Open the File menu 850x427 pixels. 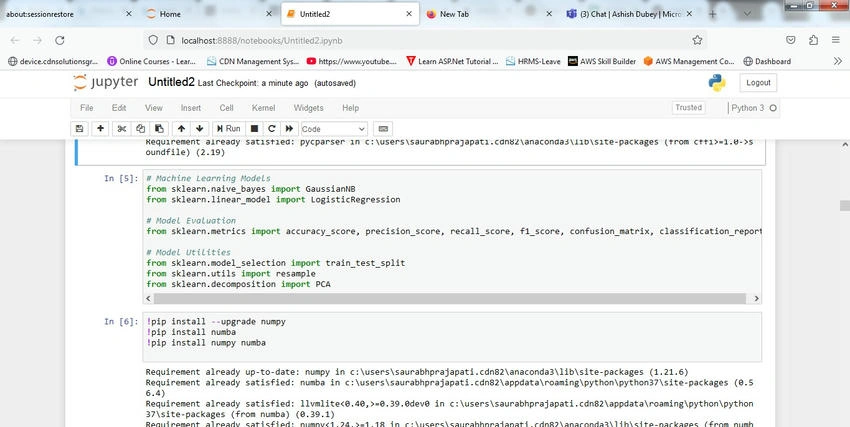click(87, 108)
